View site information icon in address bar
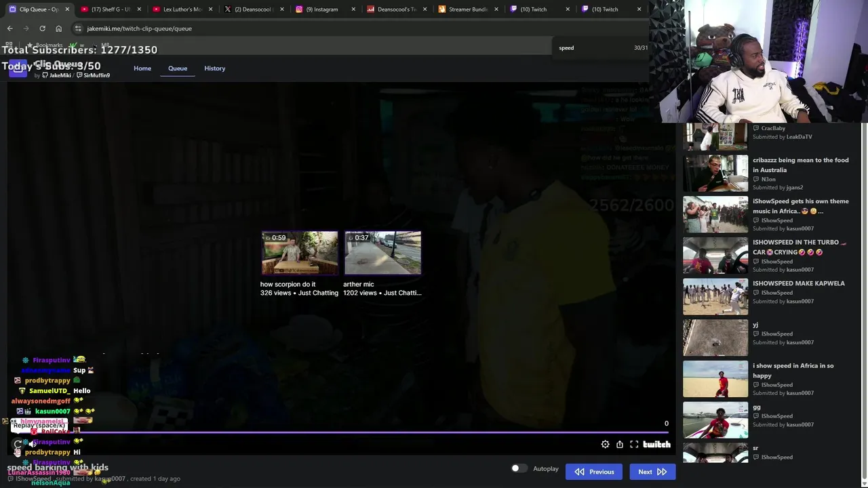The image size is (868, 488). [78, 28]
